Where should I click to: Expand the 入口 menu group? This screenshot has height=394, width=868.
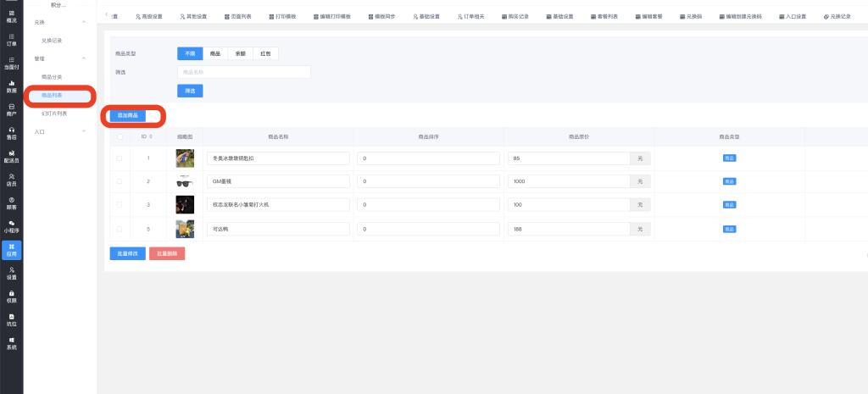[84, 131]
